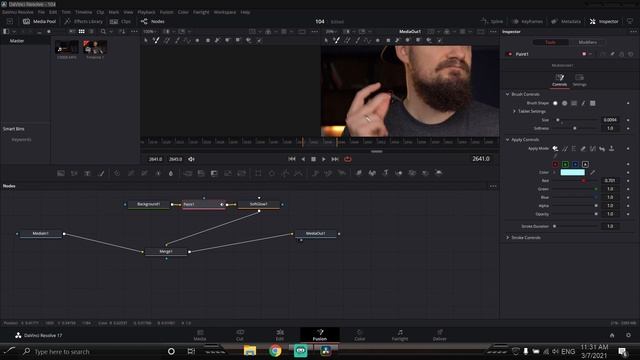Add a Text node from the toolbar
The height and width of the screenshot is (360, 640).
click(x=87, y=173)
